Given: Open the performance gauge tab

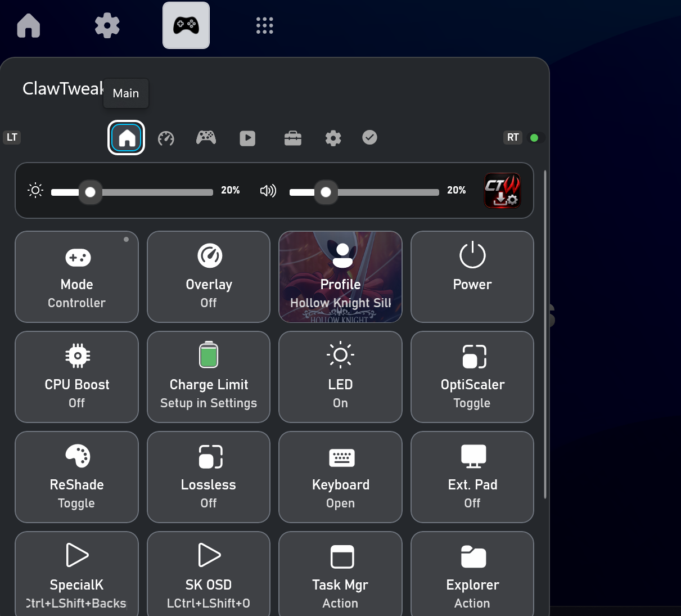Looking at the screenshot, I should pos(166,138).
